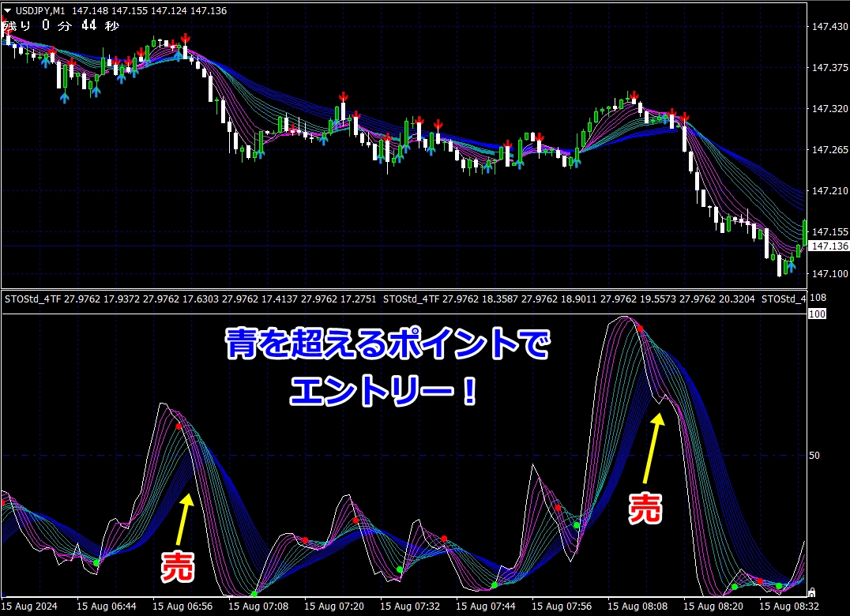Image resolution: width=850 pixels, height=616 pixels.
Task: Click the 147.210 price axis label
Action: [829, 191]
